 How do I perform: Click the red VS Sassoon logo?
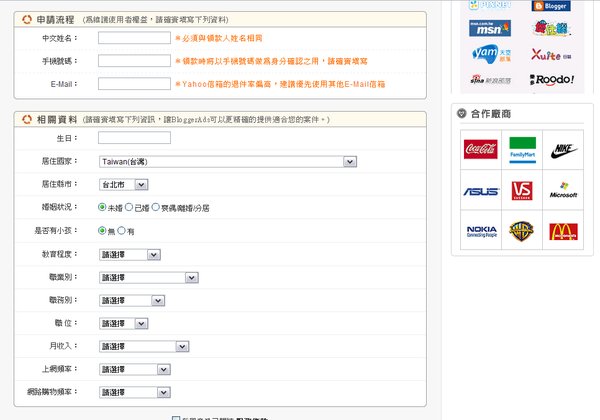point(522,190)
